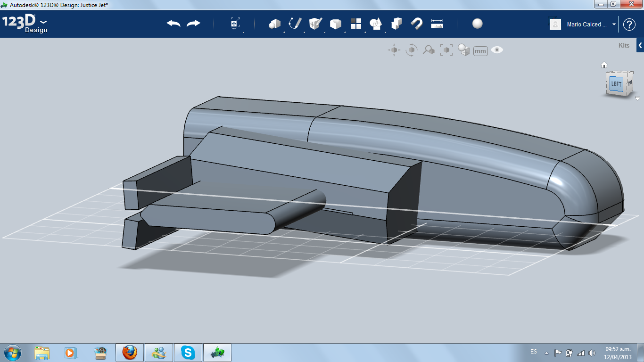Image resolution: width=644 pixels, height=362 pixels.
Task: Expand the Kits side panel
Action: tap(640, 45)
